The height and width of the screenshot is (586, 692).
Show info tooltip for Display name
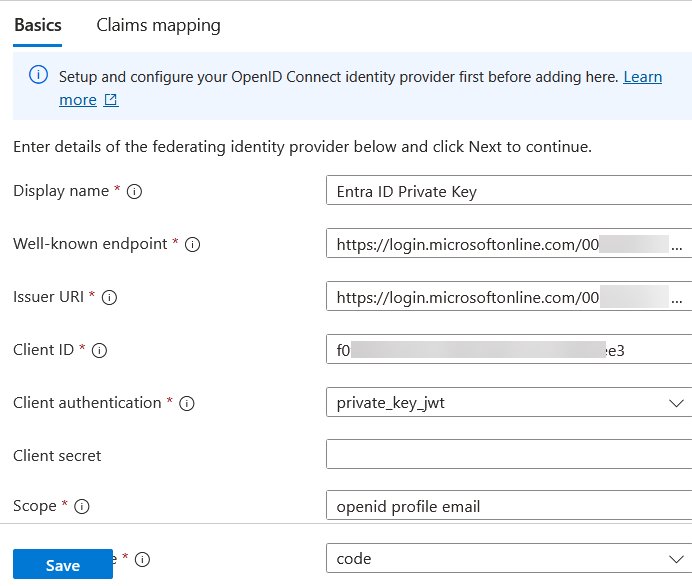tap(134, 192)
